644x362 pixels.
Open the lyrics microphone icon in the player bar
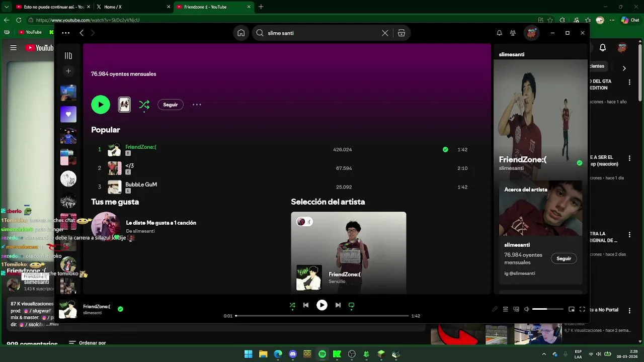point(495,309)
